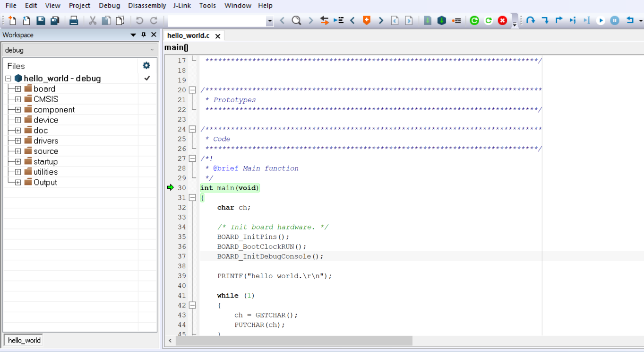
Task: Click the Save All toolbar icon
Action: 55,20
